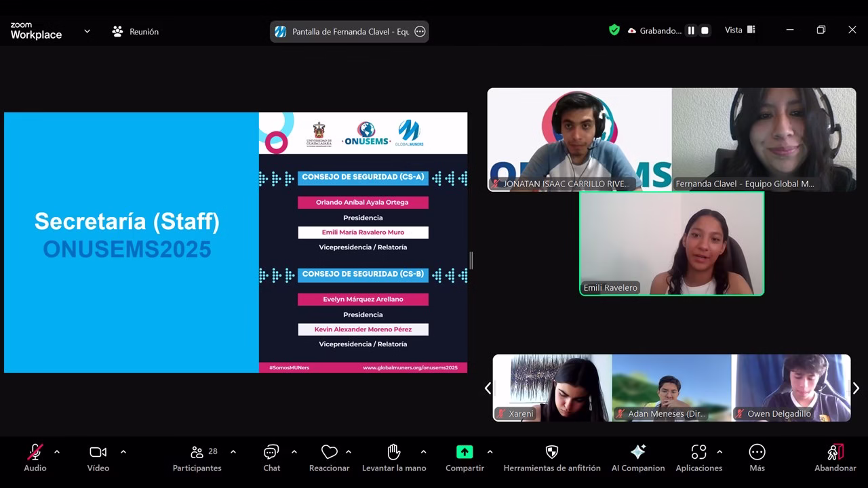Unmute the Audio microphone
The width and height of the screenshot is (868, 488).
point(35,453)
